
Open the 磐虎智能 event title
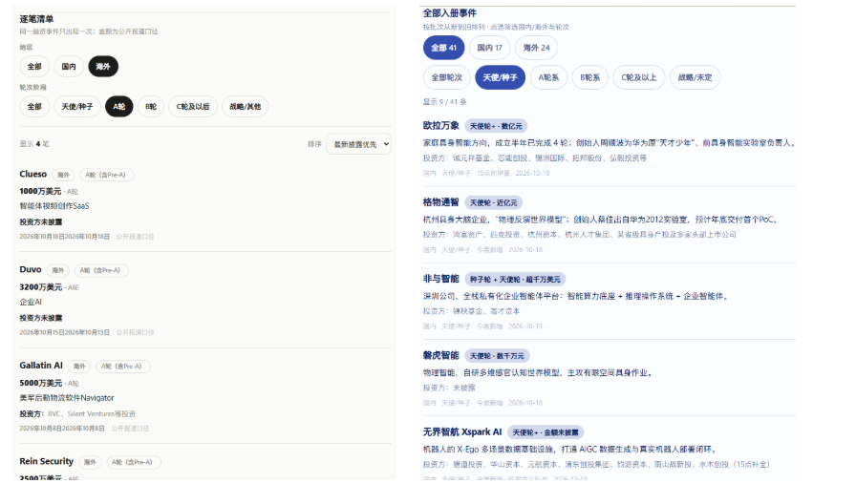click(441, 356)
